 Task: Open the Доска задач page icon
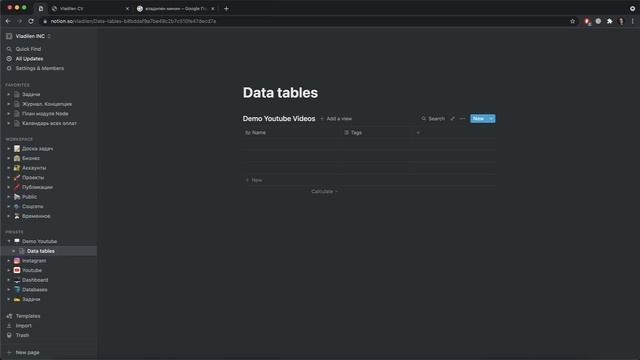17,149
